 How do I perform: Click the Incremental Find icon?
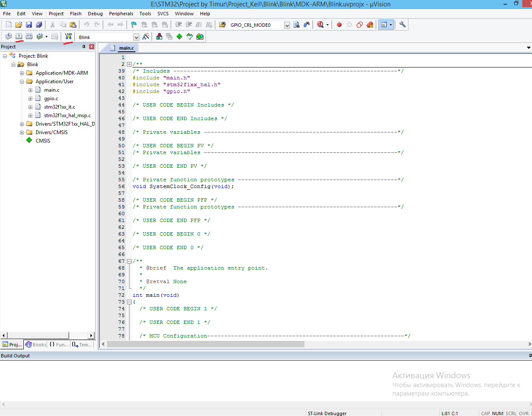coord(307,25)
